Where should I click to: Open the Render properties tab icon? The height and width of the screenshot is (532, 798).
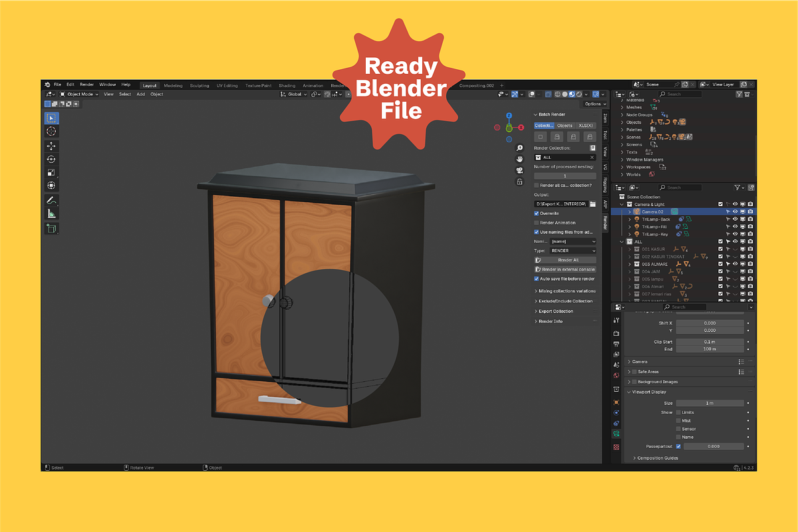(616, 333)
